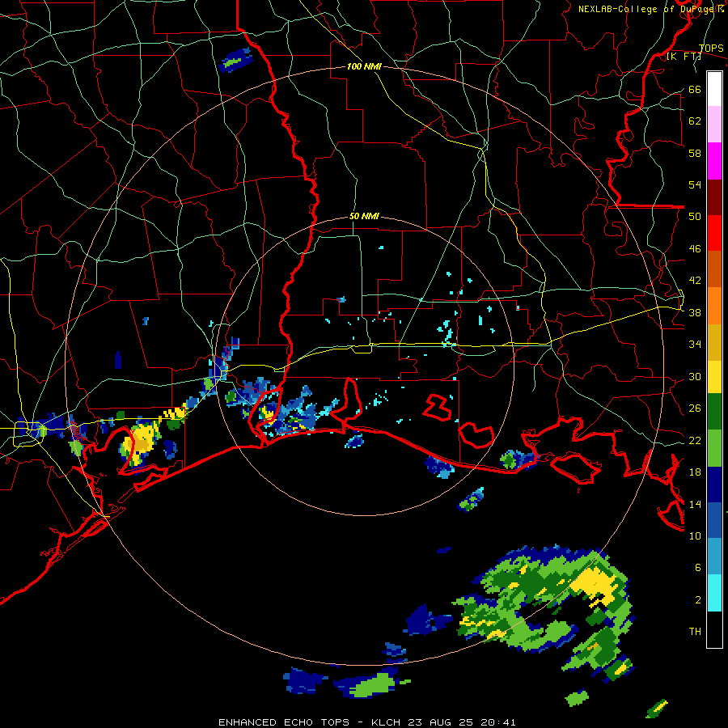Click the 'TOPS' legend heading
Viewport: 728px width, 728px height.
[x=711, y=49]
